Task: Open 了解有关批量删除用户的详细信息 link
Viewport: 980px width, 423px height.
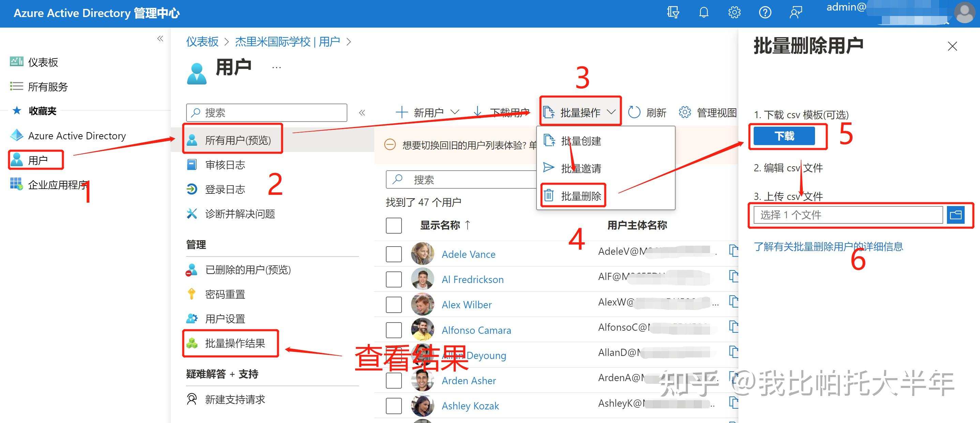Action: pyautogui.click(x=828, y=246)
